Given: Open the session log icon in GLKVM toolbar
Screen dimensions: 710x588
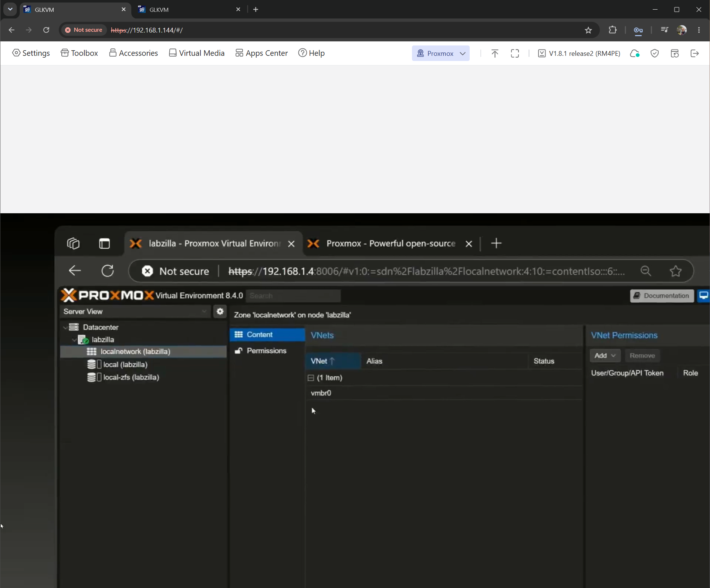Looking at the screenshot, I should 674,54.
